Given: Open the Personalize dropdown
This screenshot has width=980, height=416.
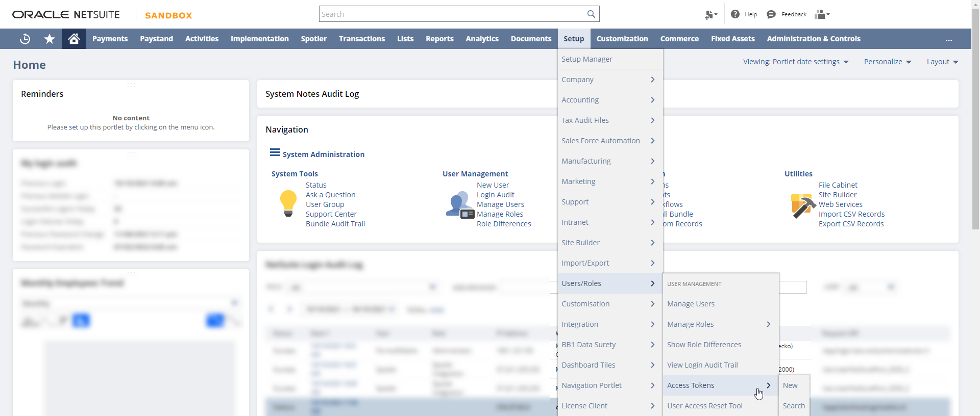Looking at the screenshot, I should pyautogui.click(x=888, y=62).
